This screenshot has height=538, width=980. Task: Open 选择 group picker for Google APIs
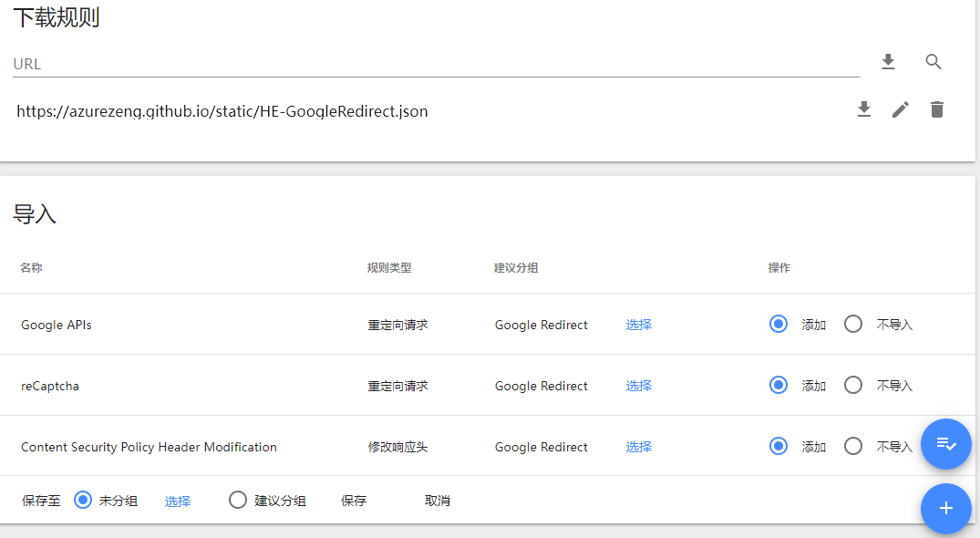[639, 325]
